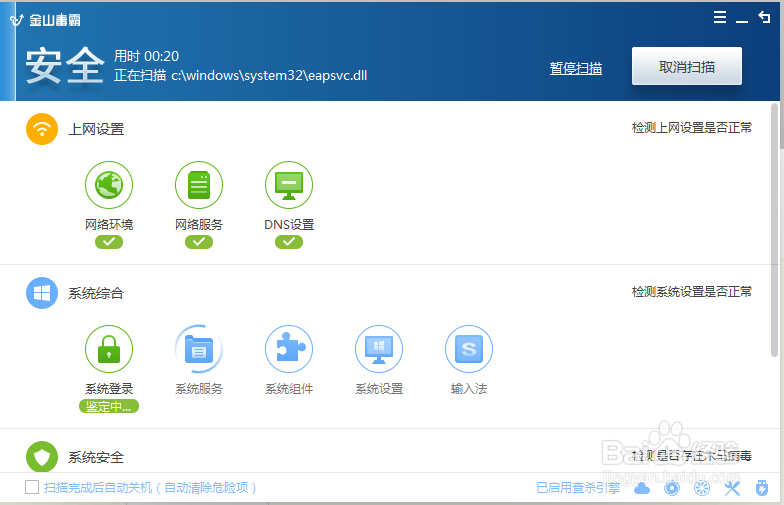Click the cloud engine icon in status bar
The image size is (784, 505).
click(x=642, y=488)
